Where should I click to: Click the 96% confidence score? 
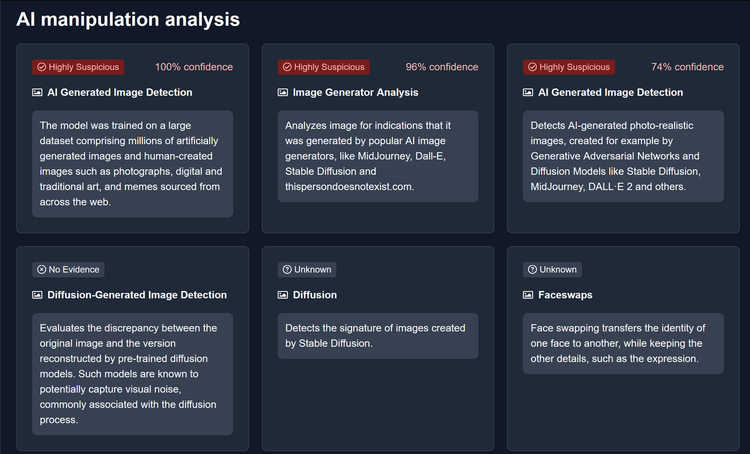[441, 67]
